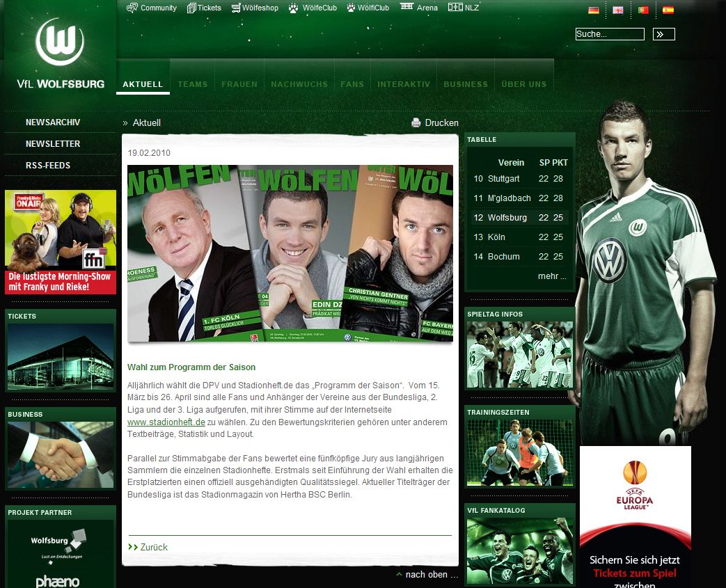The image size is (726, 588).
Task: Open the Community link with speech-bubble icon
Action: (x=132, y=8)
